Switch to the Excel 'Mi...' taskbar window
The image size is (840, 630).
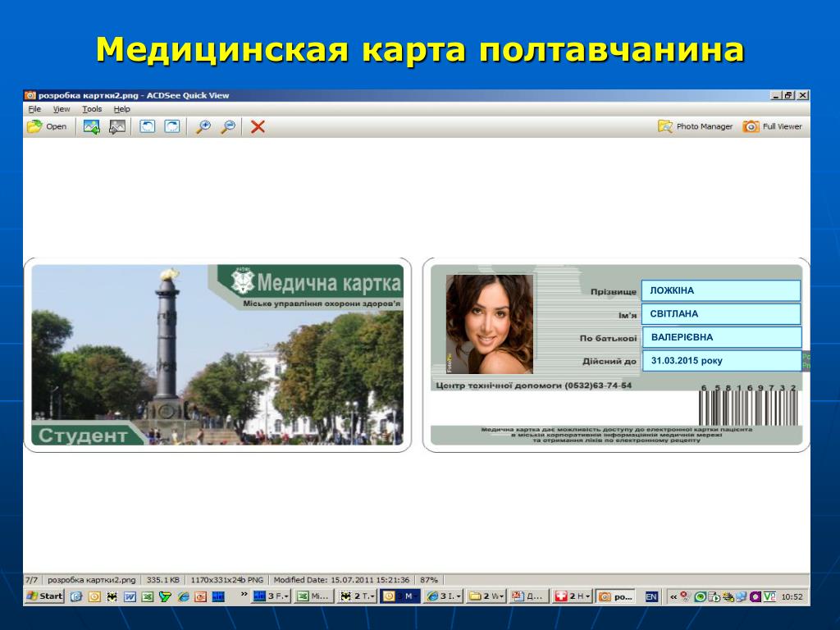[314, 596]
